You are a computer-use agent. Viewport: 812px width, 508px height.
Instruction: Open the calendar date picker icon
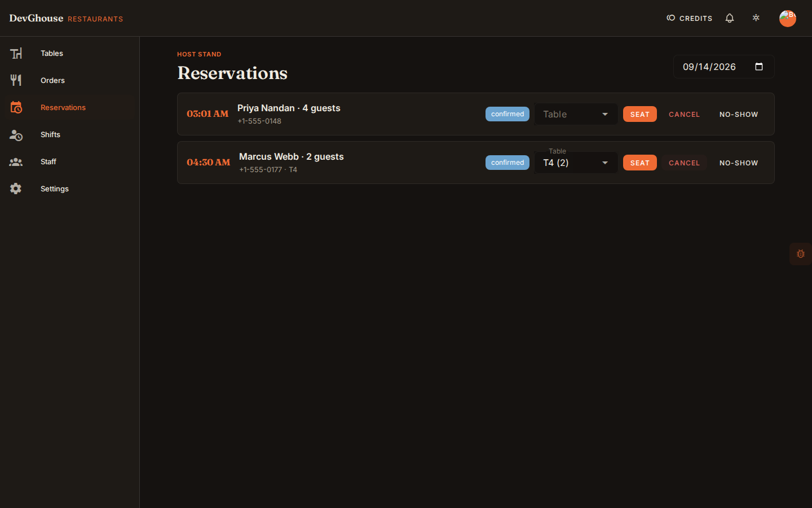click(x=759, y=67)
